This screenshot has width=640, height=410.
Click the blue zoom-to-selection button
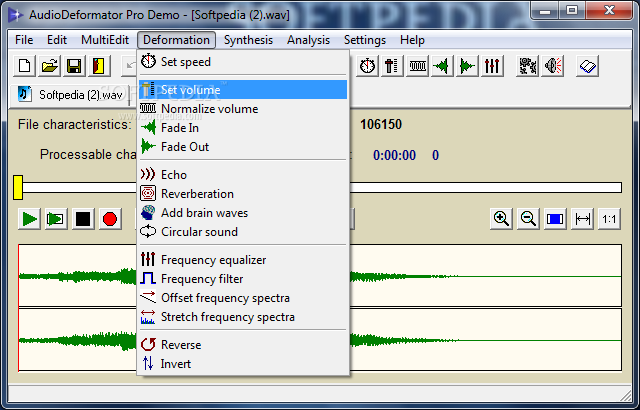pos(555,219)
